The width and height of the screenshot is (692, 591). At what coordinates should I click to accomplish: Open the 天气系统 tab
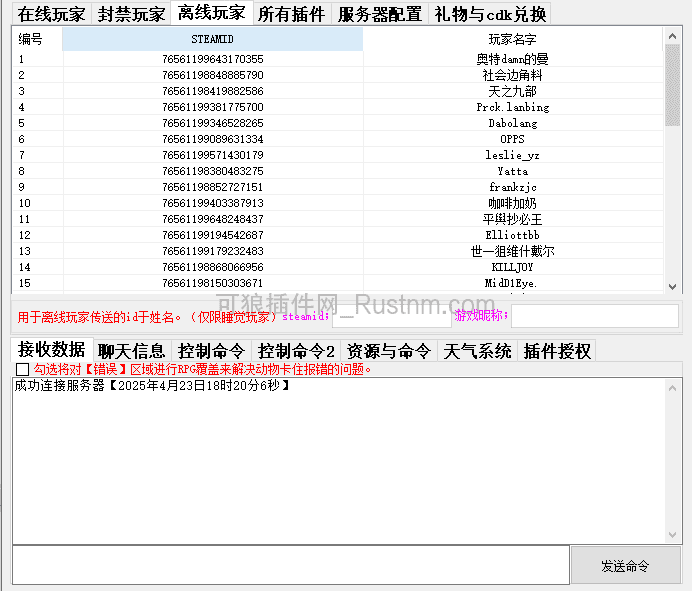click(478, 351)
